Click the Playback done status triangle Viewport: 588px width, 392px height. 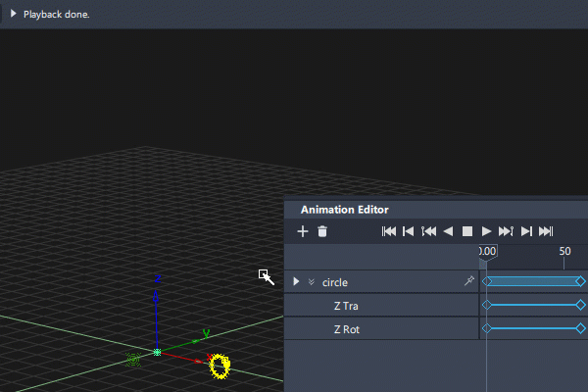pyautogui.click(x=14, y=14)
